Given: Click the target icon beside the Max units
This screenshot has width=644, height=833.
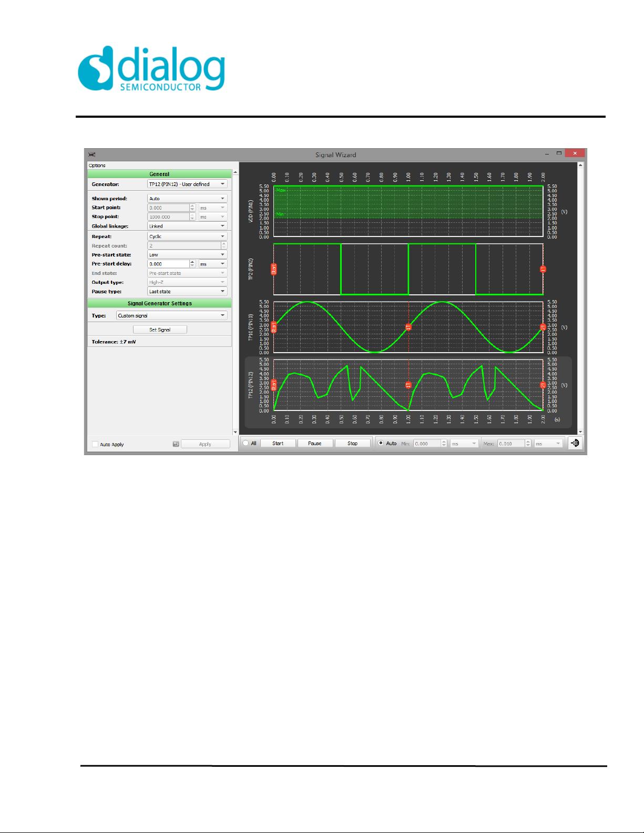Looking at the screenshot, I should point(575,443).
